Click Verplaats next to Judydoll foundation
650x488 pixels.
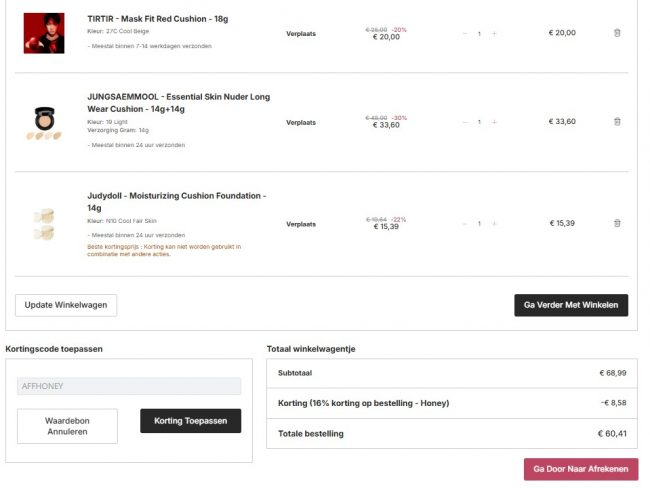(301, 223)
